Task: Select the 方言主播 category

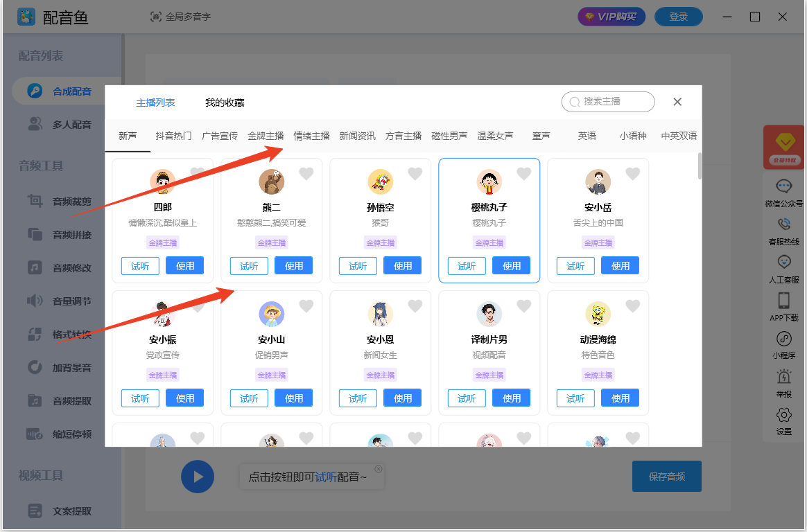Action: point(403,136)
